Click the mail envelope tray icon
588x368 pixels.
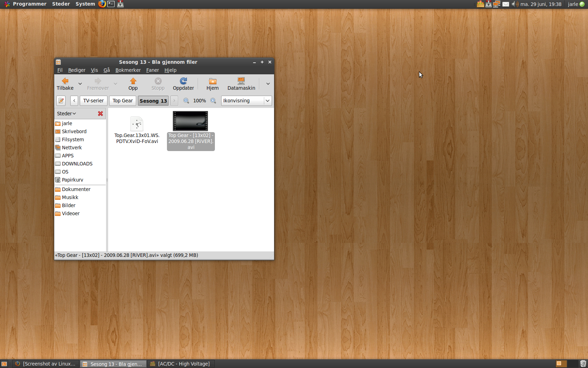click(x=506, y=4)
